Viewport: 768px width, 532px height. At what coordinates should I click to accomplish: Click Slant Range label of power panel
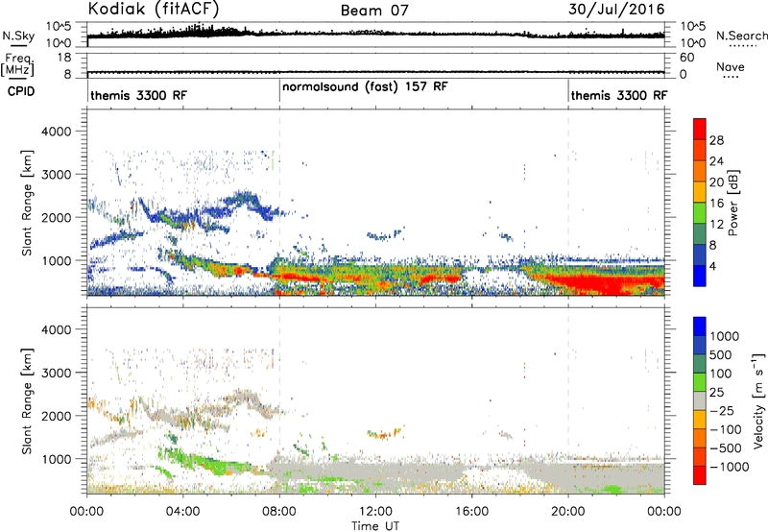[x=27, y=203]
